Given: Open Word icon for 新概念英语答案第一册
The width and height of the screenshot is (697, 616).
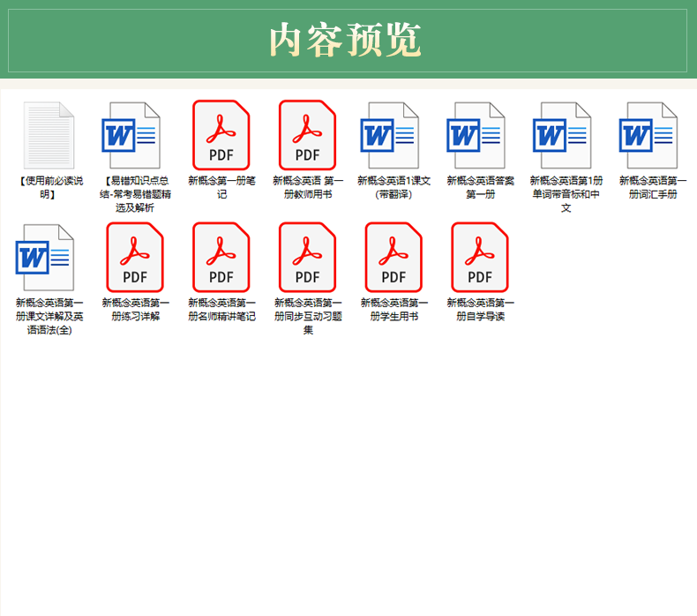Looking at the screenshot, I should tap(476, 135).
